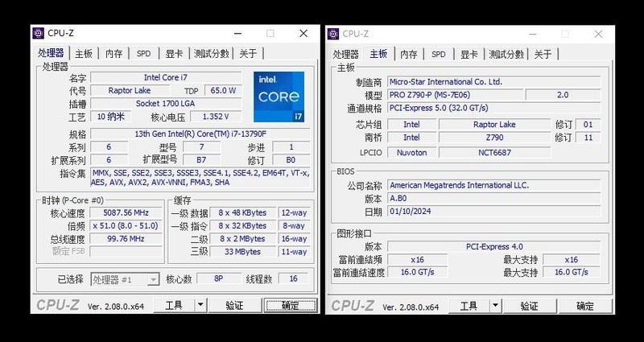Click the PCI-Express 4.0 graphics version field

[494, 247]
